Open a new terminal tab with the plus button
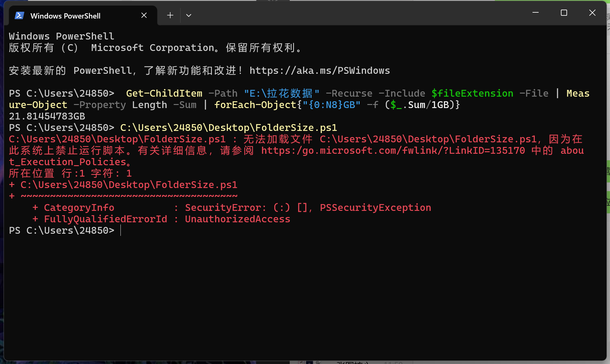The width and height of the screenshot is (610, 364). (x=170, y=15)
